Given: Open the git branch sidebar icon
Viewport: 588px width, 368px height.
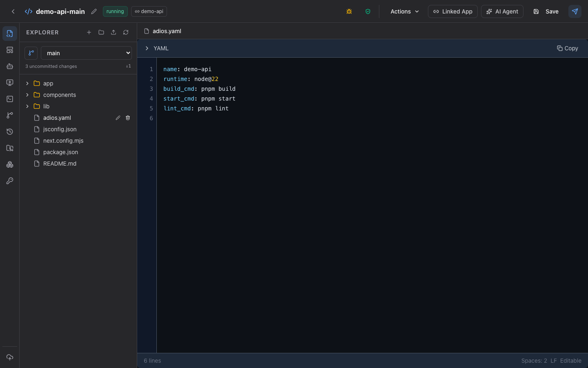Looking at the screenshot, I should click(10, 115).
